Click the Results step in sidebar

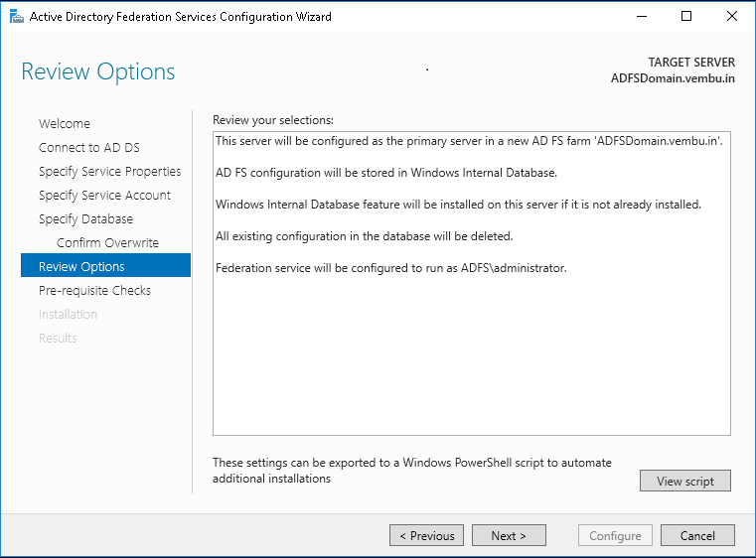[58, 339]
